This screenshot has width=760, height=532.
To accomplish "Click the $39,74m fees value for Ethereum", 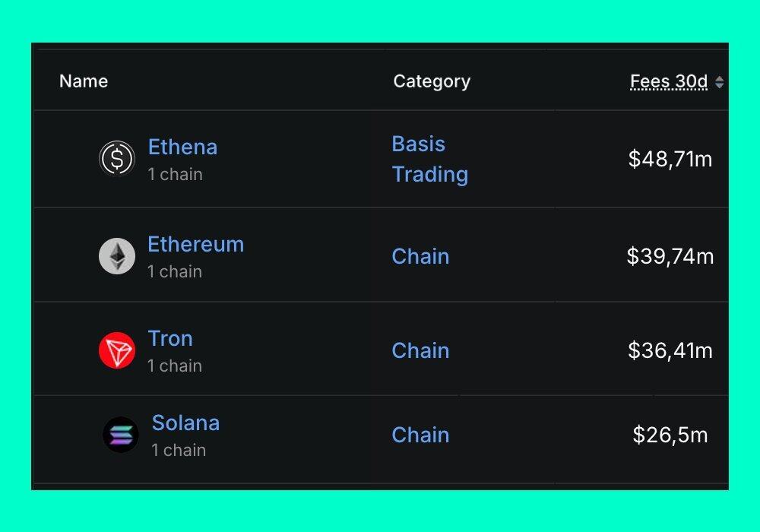I will [x=670, y=256].
